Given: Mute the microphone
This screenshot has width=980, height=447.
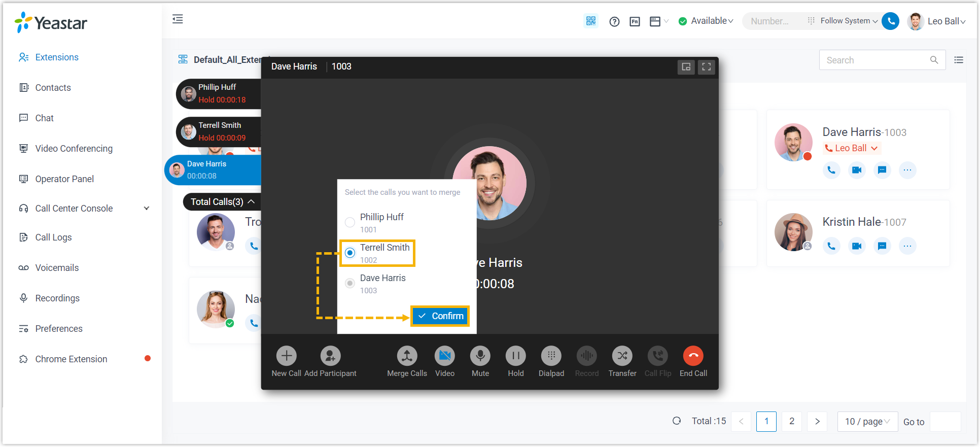Looking at the screenshot, I should click(x=480, y=361).
